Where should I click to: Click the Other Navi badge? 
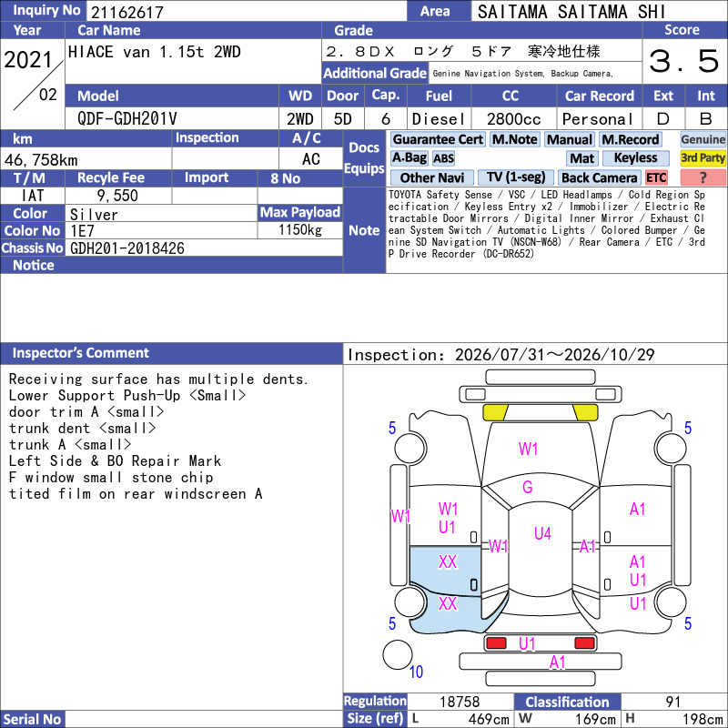tap(431, 177)
